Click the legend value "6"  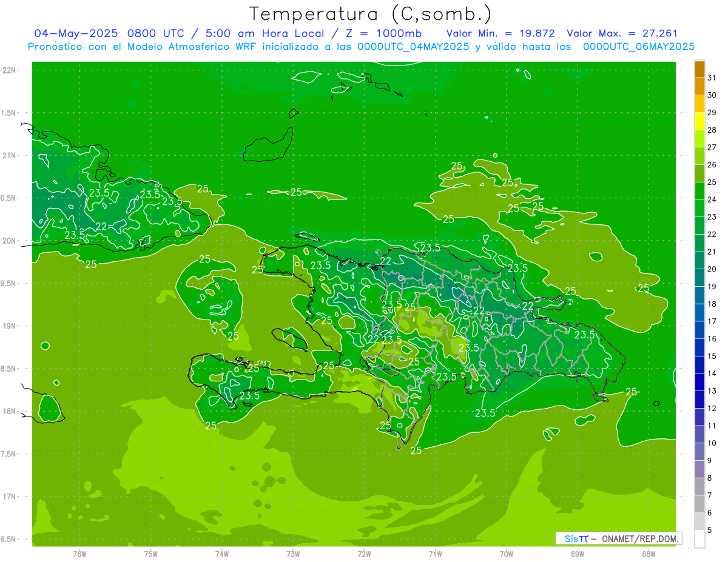(710, 513)
